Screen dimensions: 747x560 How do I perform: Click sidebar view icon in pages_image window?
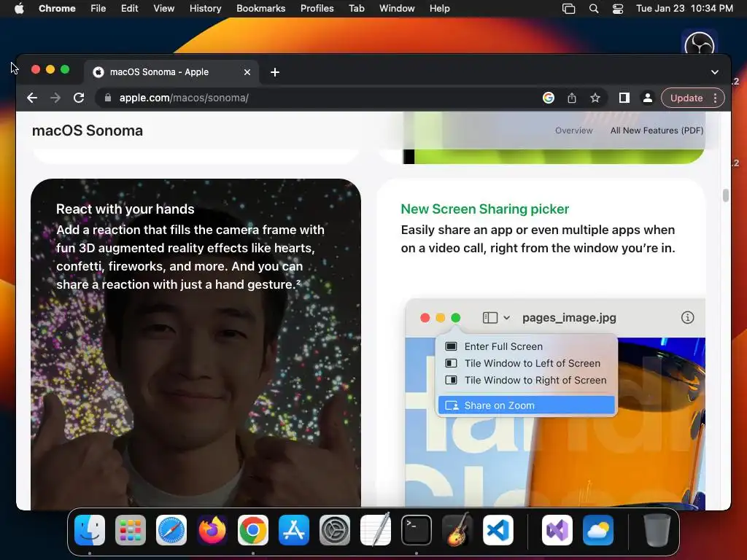pyautogui.click(x=489, y=318)
